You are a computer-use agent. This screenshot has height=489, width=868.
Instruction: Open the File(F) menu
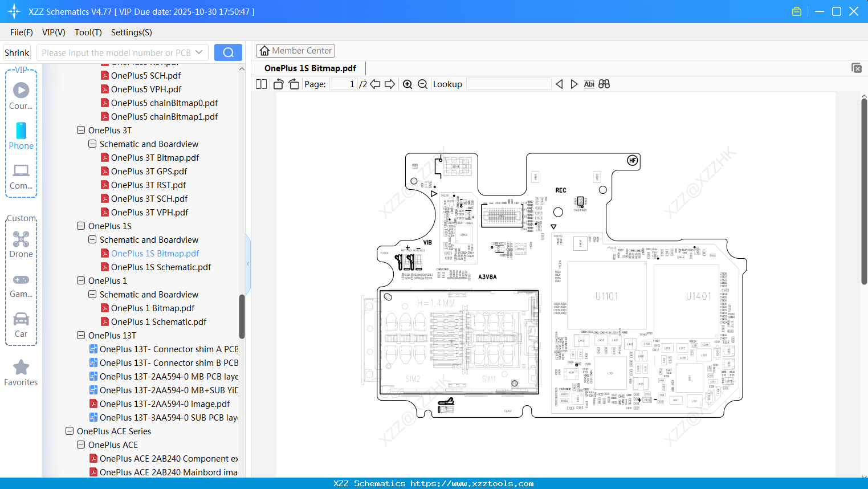pyautogui.click(x=22, y=32)
